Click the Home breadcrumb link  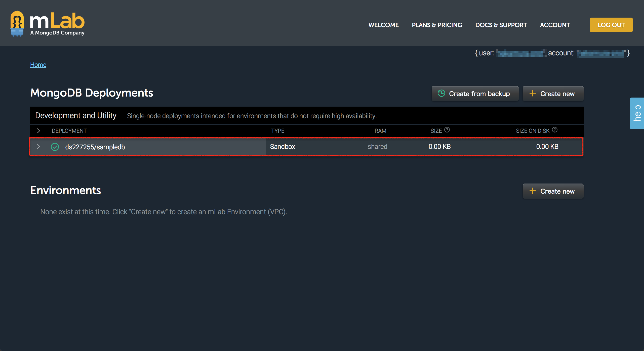coord(38,65)
